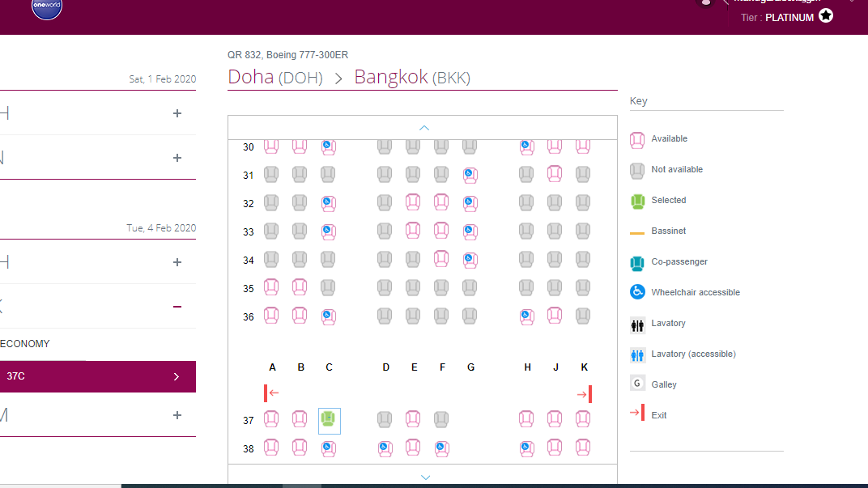Expand the last passenger row below 37C
Image resolution: width=868 pixels, height=488 pixels.
(x=177, y=415)
